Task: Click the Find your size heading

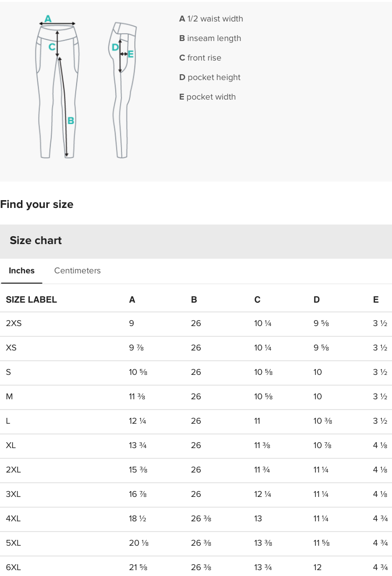Action: [37, 204]
